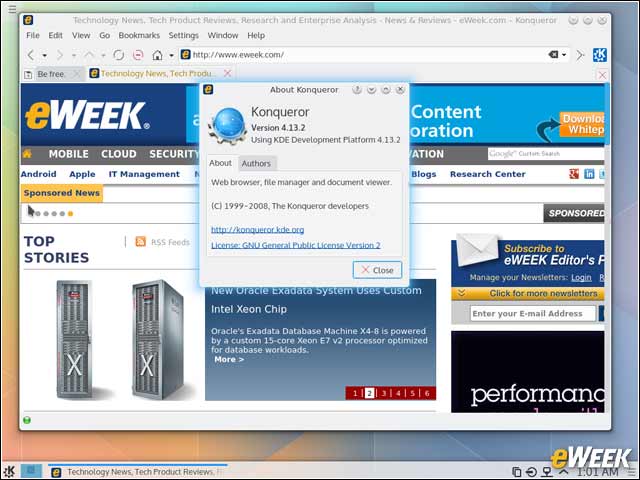The width and height of the screenshot is (640, 480).
Task: Click the clipboard icon in system tray
Action: coord(516,472)
